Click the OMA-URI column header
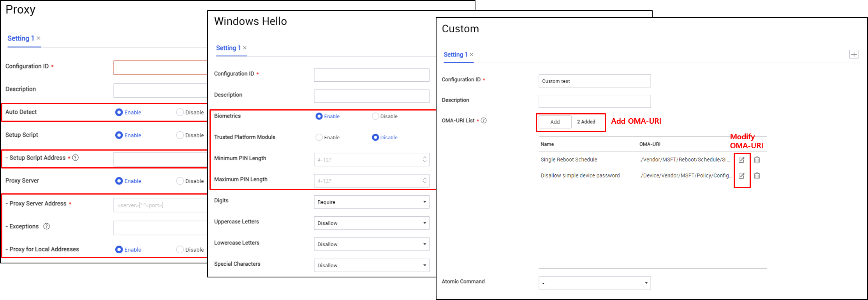The width and height of the screenshot is (868, 300). click(x=650, y=144)
